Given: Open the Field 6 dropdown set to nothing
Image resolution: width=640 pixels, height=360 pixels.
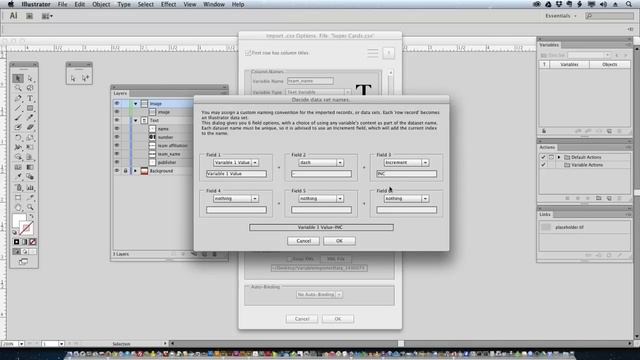Looking at the screenshot, I should (x=406, y=198).
